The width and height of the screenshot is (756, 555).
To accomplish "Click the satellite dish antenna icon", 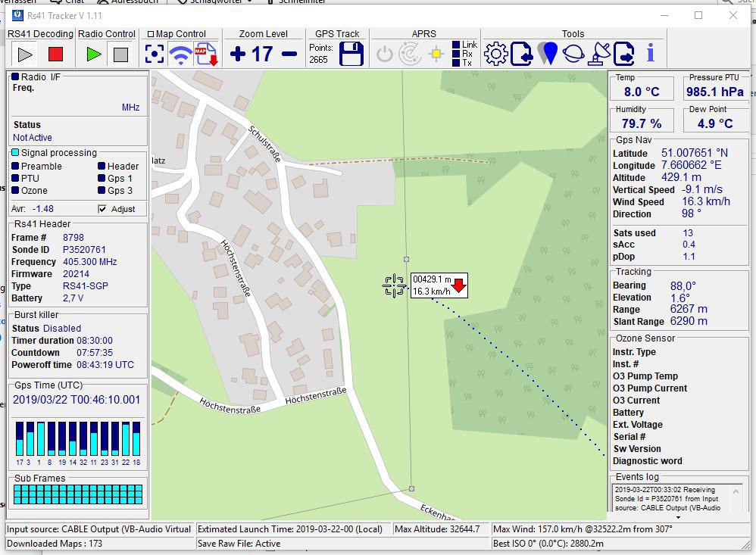I will (599, 54).
